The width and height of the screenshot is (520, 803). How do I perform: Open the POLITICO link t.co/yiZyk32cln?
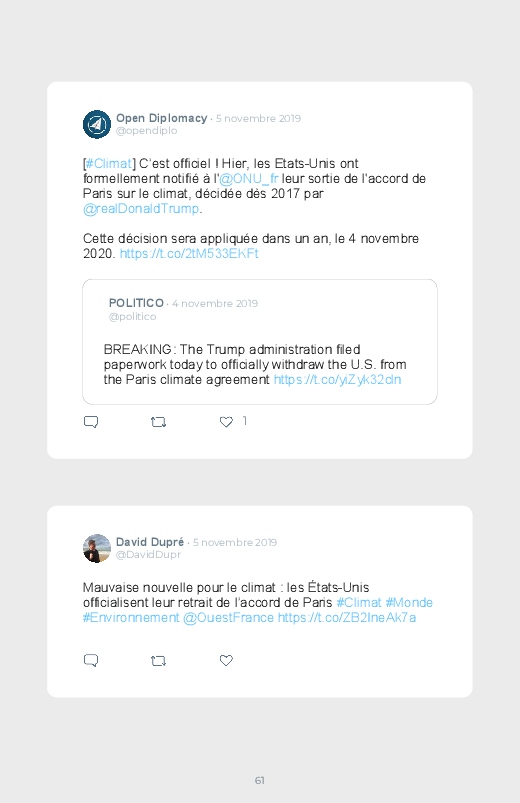[337, 379]
